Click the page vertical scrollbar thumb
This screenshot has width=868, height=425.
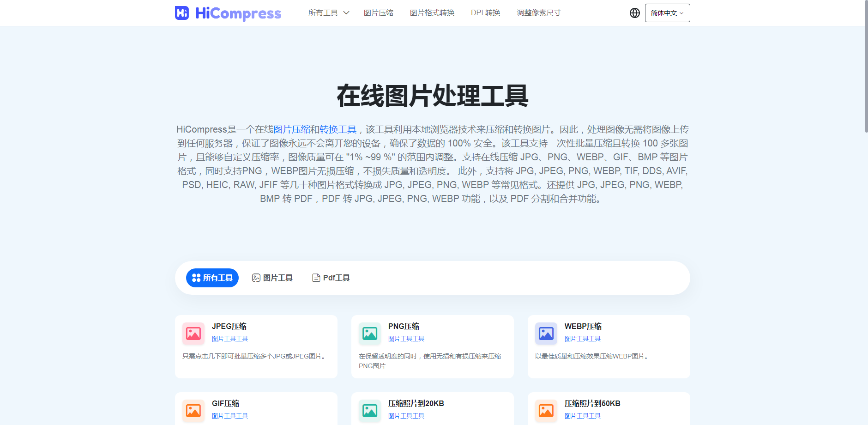pyautogui.click(x=866, y=67)
